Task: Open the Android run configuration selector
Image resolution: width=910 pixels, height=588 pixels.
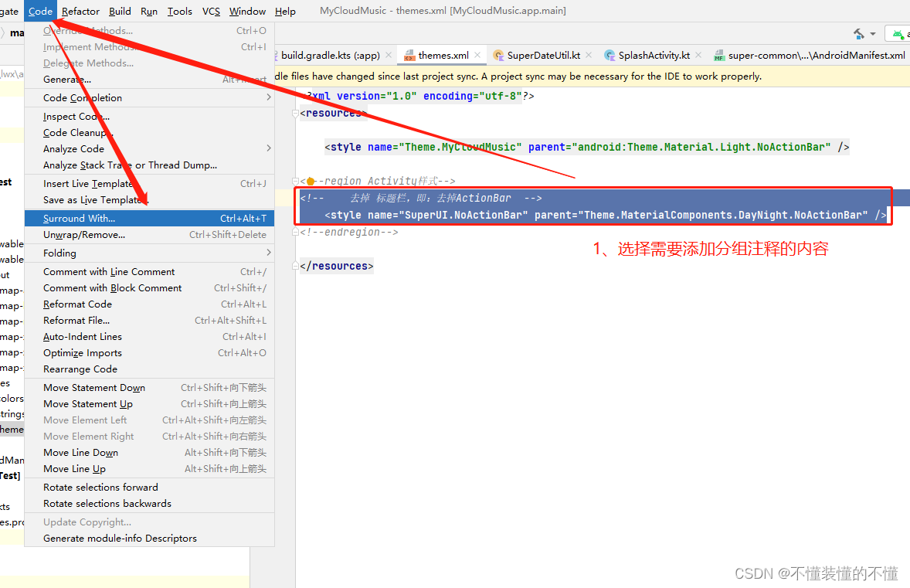Action: (x=897, y=34)
